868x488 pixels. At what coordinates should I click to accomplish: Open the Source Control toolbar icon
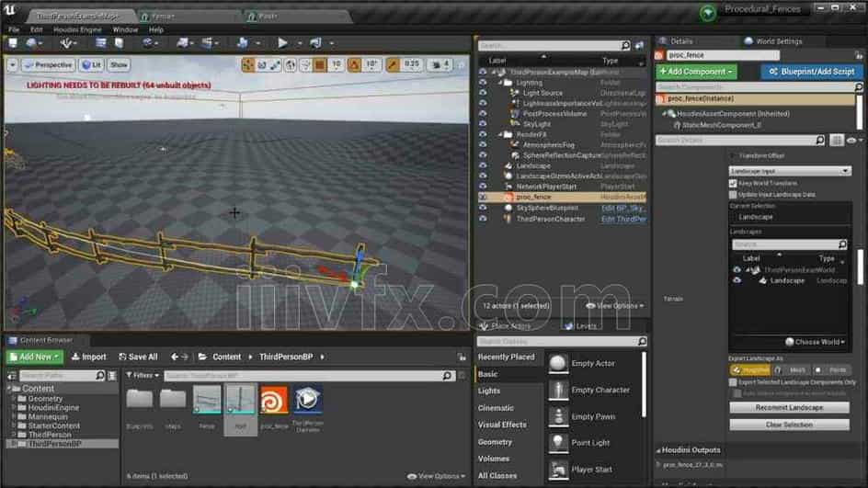pos(31,42)
